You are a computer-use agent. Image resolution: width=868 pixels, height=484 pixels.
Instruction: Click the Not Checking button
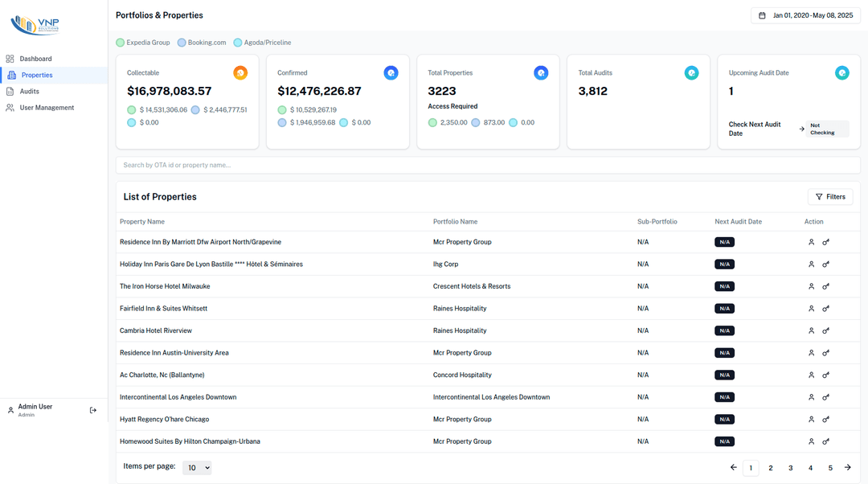pos(827,129)
